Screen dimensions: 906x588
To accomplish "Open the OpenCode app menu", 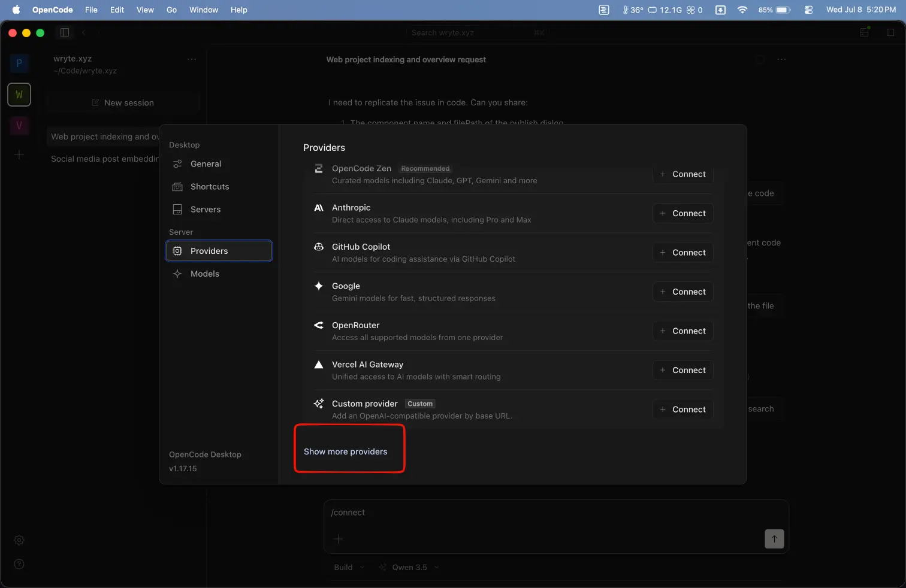I will click(x=53, y=10).
